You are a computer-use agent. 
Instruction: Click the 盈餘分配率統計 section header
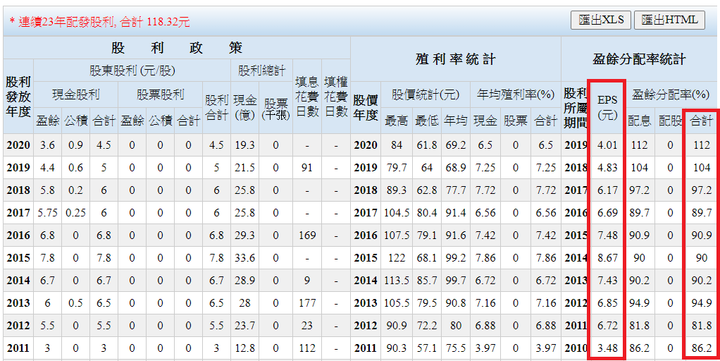point(640,59)
